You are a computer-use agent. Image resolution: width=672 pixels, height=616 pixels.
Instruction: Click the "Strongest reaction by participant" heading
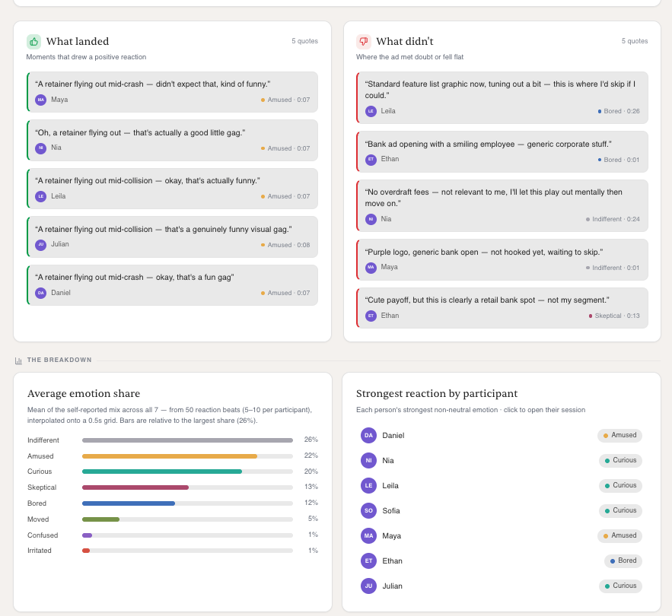tap(437, 394)
